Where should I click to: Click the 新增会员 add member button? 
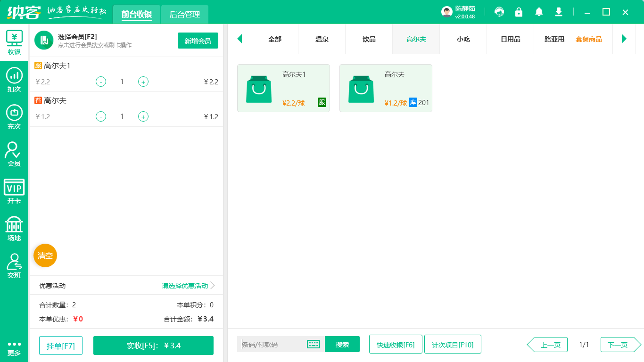pyautogui.click(x=198, y=41)
